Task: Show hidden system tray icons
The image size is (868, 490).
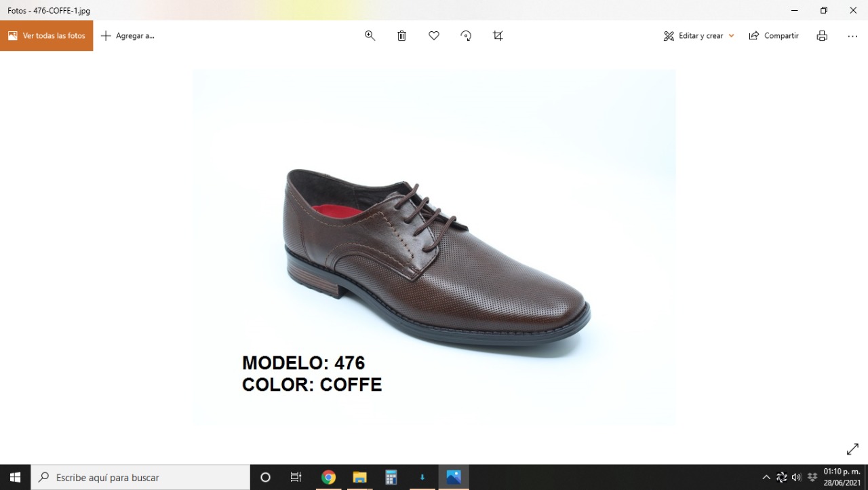Action: (x=766, y=477)
